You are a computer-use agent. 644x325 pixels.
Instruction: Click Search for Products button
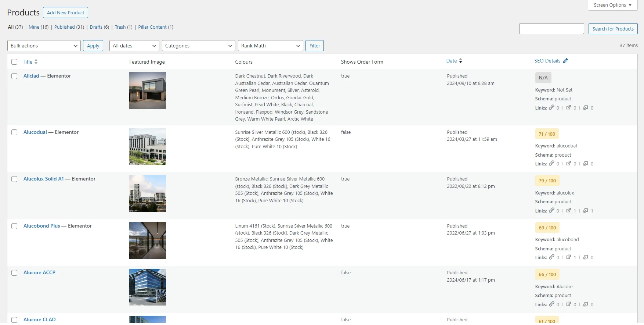pos(613,29)
